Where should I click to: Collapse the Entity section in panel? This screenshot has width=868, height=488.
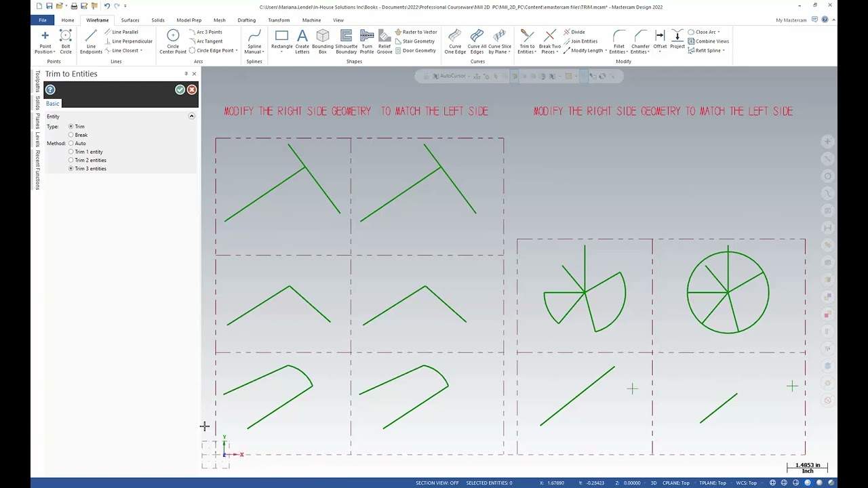[191, 117]
